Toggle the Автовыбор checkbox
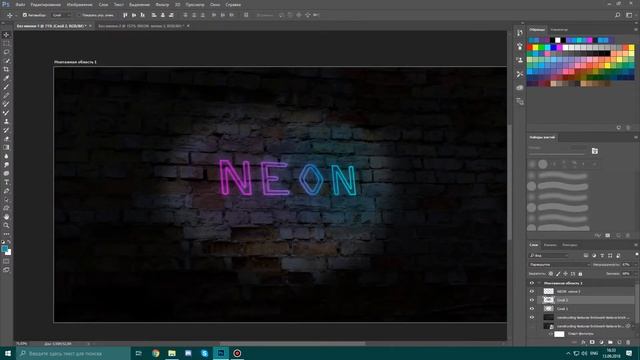 pyautogui.click(x=24, y=15)
